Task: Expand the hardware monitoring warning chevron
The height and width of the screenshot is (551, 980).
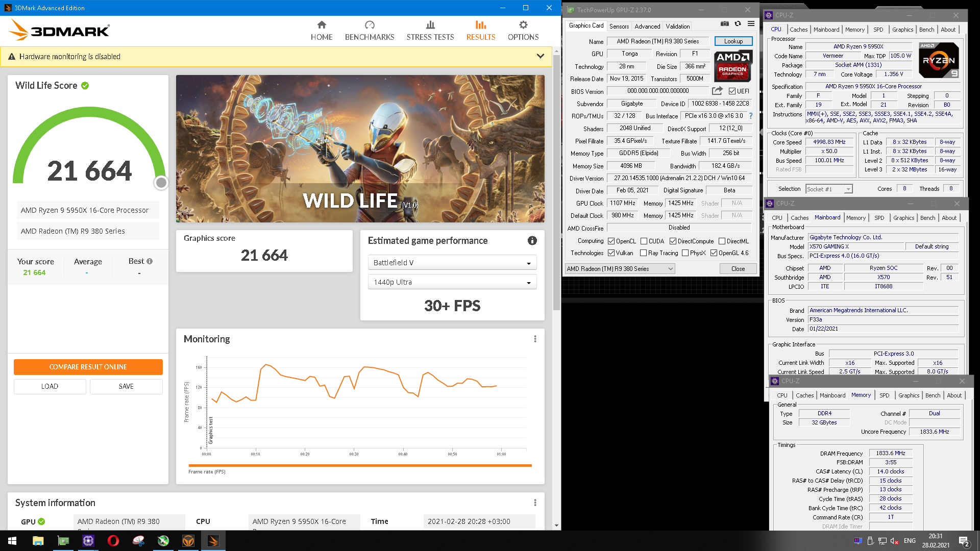Action: tap(540, 56)
